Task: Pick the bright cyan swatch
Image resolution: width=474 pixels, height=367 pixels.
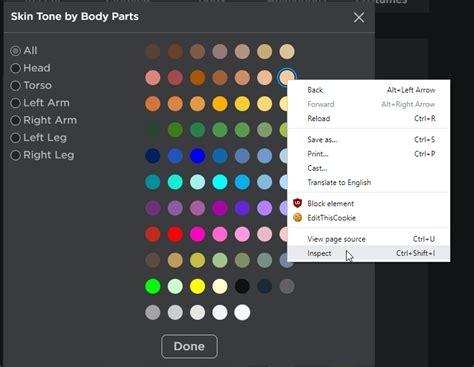Action: [x=220, y=182]
